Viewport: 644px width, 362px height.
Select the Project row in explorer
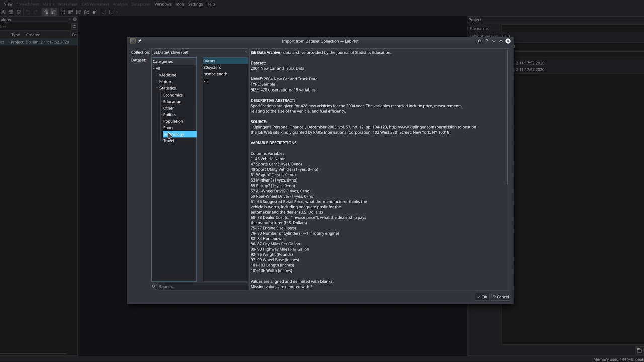point(39,42)
